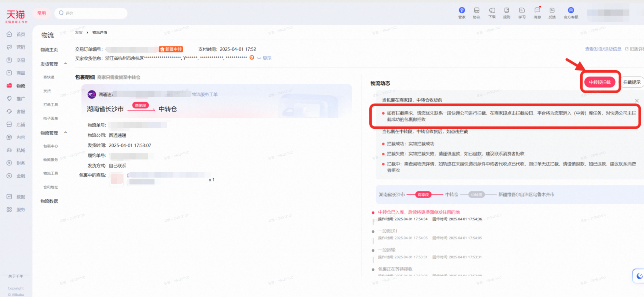Click the 天猫 logo
The width and height of the screenshot is (644, 297).
pos(16,16)
